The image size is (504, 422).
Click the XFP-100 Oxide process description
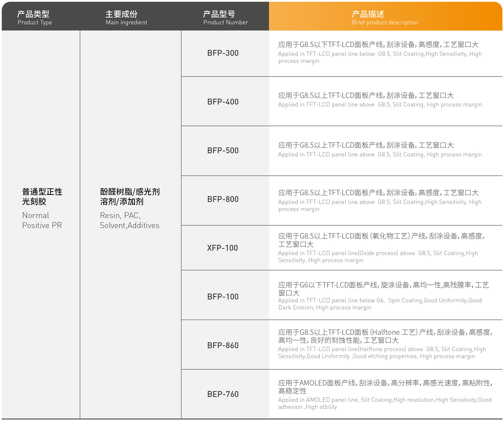pyautogui.click(x=381, y=248)
